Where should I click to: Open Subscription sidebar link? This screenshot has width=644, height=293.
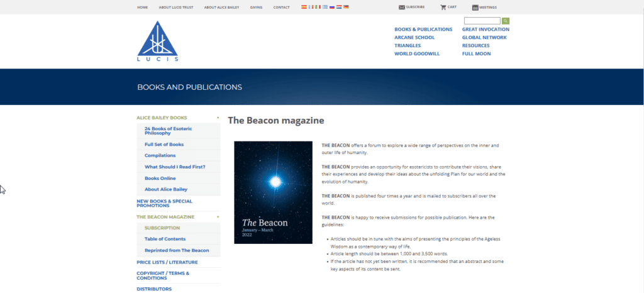(162, 228)
